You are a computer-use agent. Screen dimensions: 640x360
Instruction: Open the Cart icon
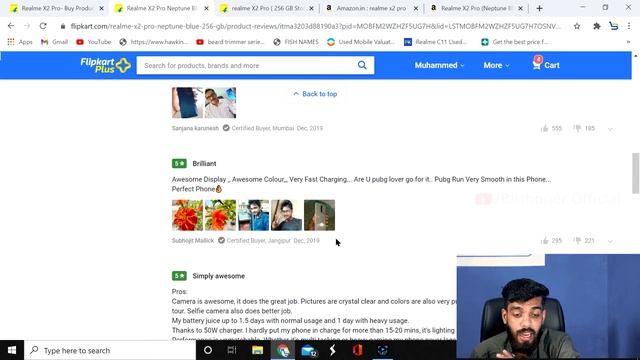(546, 64)
